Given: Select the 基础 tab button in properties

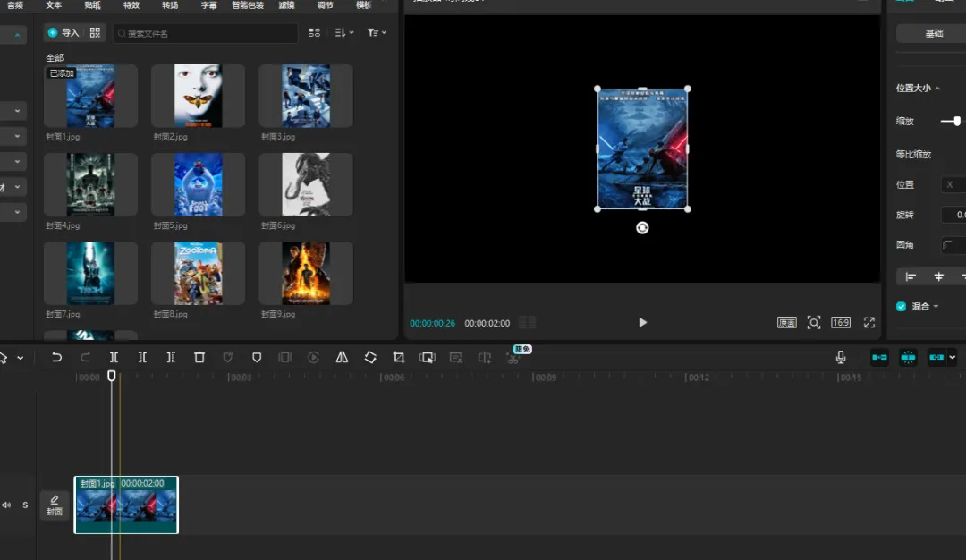Looking at the screenshot, I should [933, 33].
